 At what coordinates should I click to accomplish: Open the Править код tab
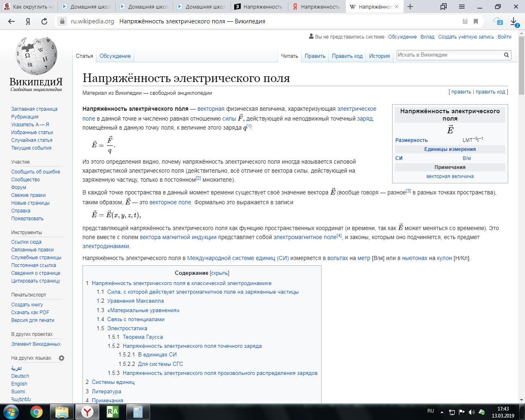point(347,56)
